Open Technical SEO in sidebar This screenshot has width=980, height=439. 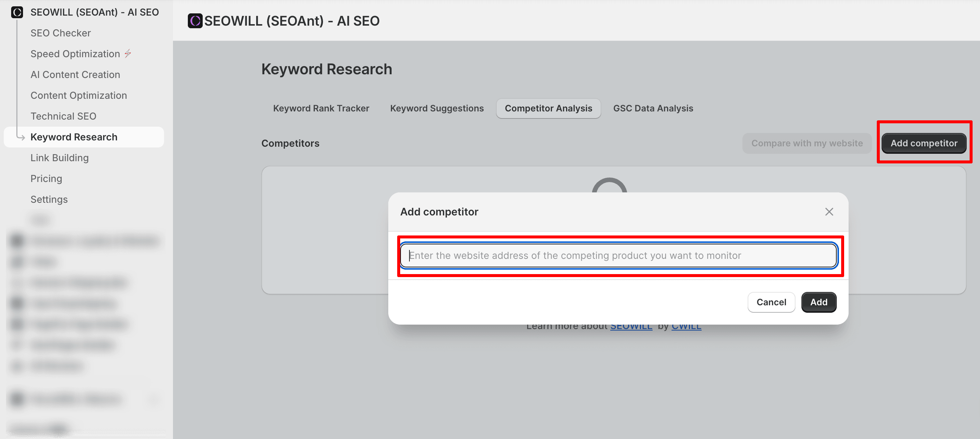tap(63, 116)
